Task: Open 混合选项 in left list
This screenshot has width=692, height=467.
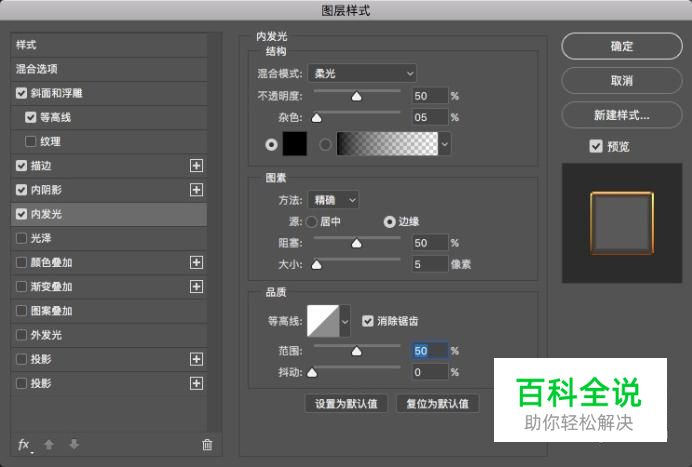Action: coord(109,69)
